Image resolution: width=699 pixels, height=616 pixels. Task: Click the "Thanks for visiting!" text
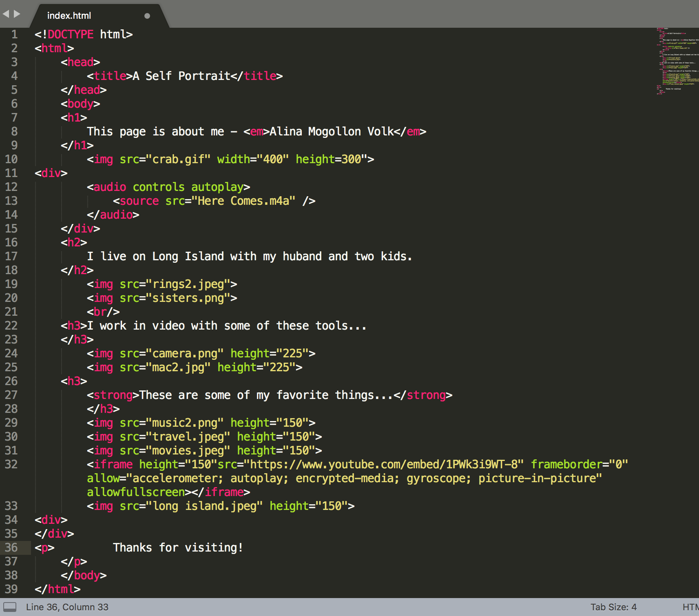(x=178, y=547)
